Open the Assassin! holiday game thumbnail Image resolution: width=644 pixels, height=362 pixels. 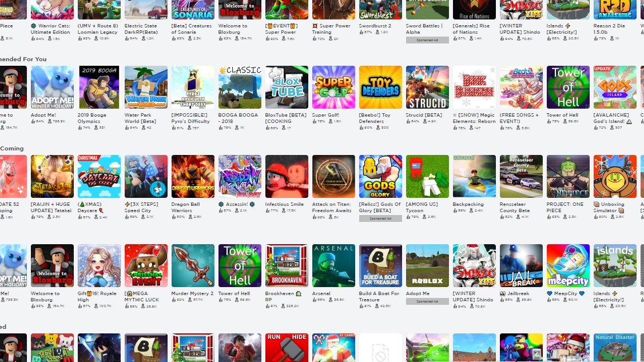coord(240,176)
